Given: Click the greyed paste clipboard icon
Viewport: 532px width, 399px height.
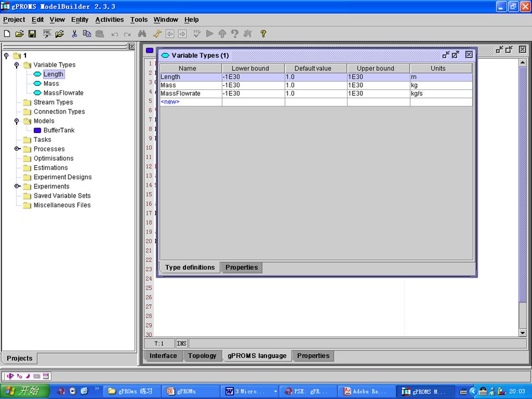Looking at the screenshot, I should (100, 34).
